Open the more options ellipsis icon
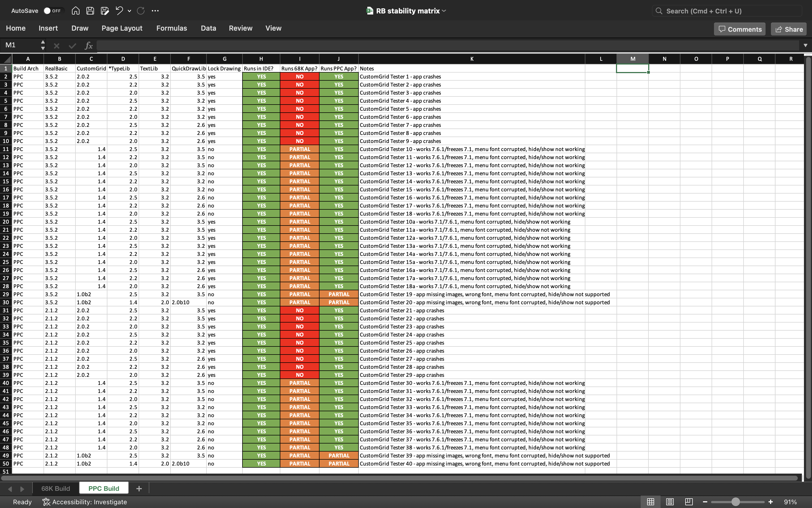This screenshot has height=508, width=812. [x=155, y=11]
